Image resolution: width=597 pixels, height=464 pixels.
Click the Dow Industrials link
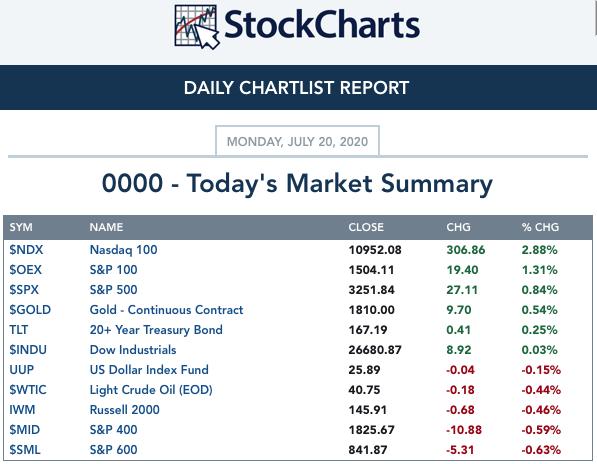133,350
